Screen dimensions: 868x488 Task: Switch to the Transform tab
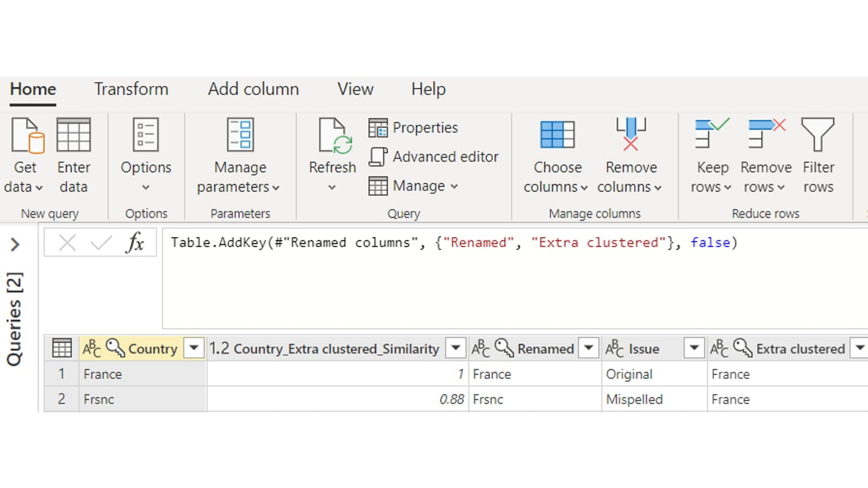[x=131, y=89]
